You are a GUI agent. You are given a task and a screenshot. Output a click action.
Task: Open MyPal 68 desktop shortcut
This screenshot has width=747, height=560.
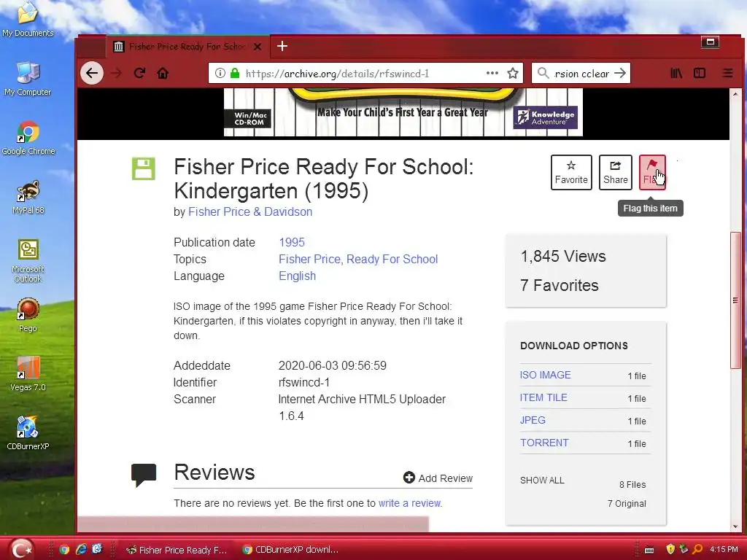[x=28, y=197]
